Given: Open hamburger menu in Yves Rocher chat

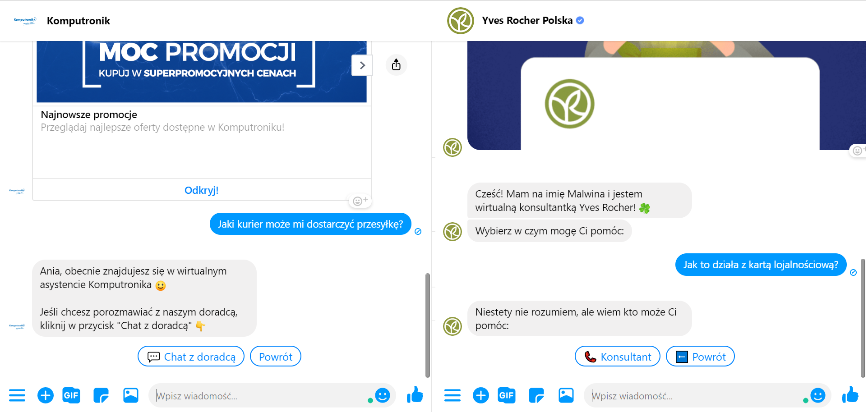Looking at the screenshot, I should point(452,396).
